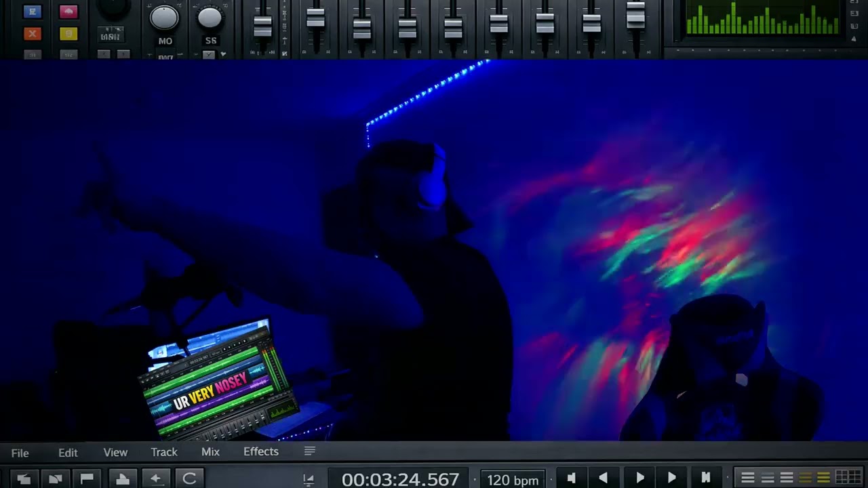Click the small LCD display under black knob
The width and height of the screenshot is (868, 488).
click(111, 35)
